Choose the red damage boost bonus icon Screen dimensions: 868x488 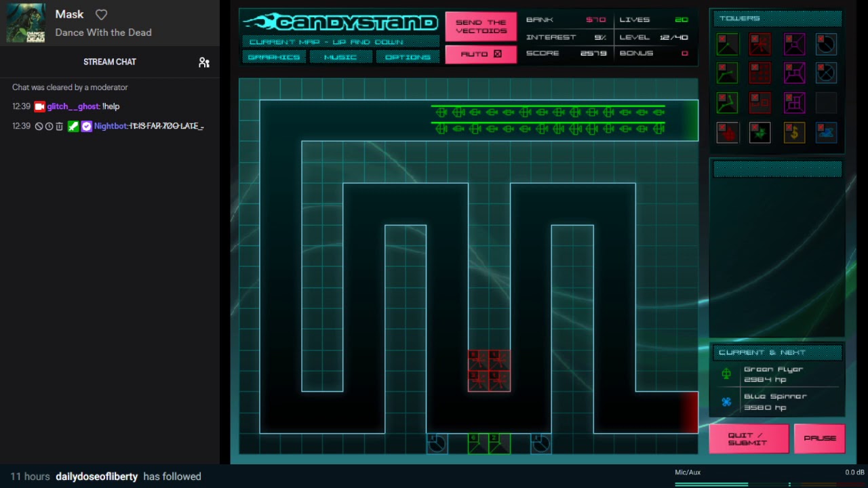[727, 133]
